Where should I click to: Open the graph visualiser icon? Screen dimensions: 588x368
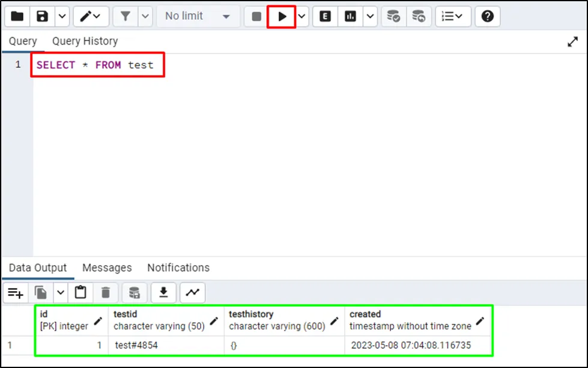click(192, 293)
